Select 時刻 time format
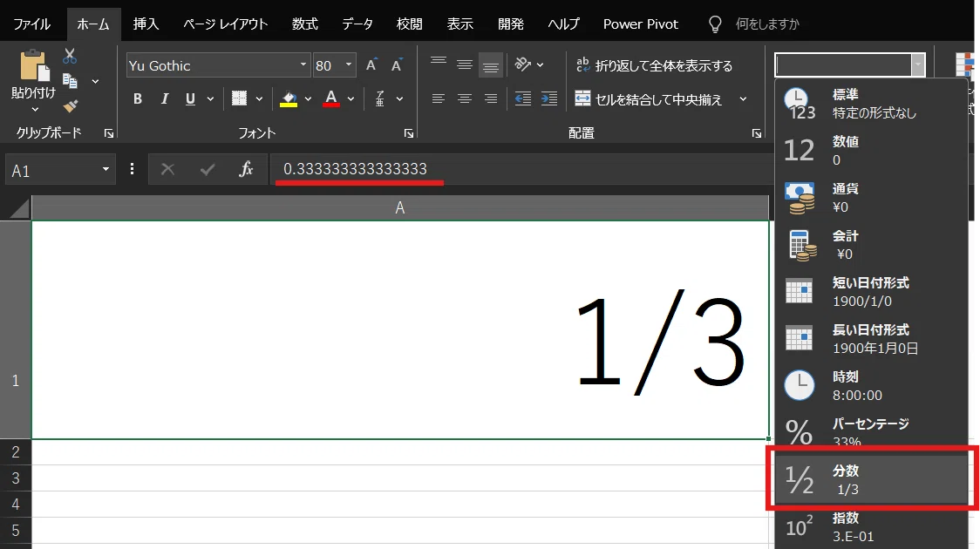 coord(871,385)
